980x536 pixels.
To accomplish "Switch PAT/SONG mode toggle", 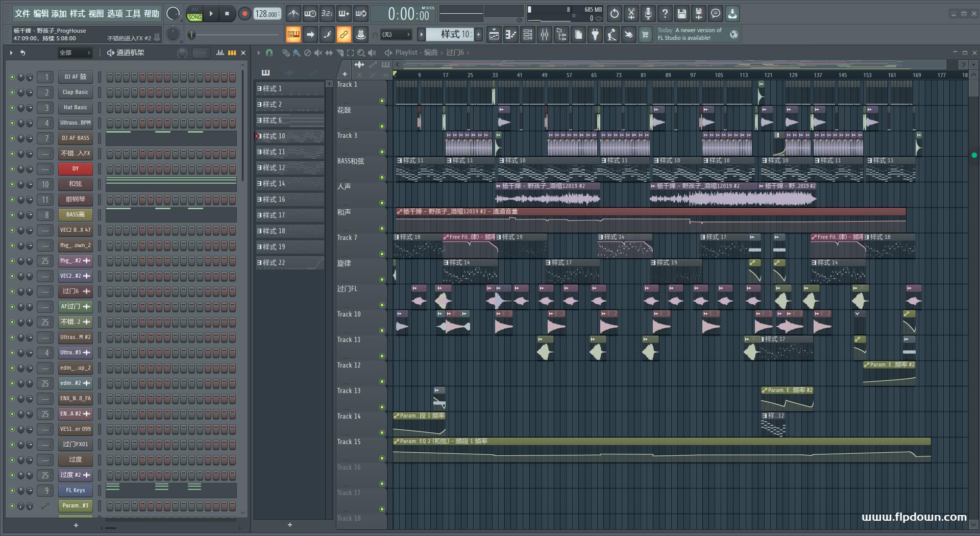I will click(x=195, y=14).
